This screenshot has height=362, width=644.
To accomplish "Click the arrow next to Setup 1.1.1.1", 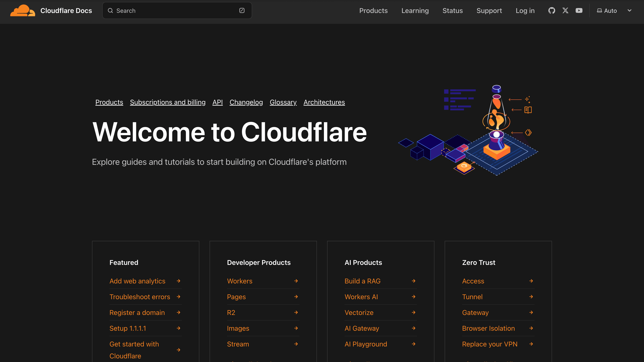I will pyautogui.click(x=178, y=328).
